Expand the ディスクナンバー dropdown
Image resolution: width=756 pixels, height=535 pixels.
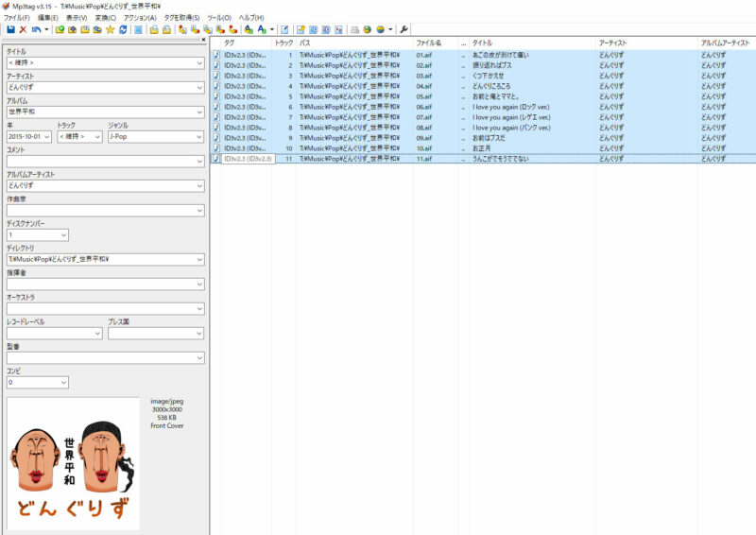coord(63,235)
